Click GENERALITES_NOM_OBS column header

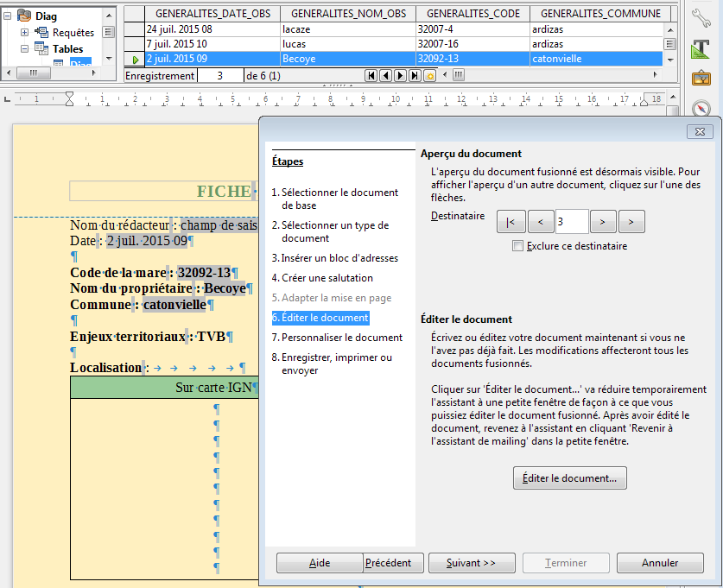348,14
